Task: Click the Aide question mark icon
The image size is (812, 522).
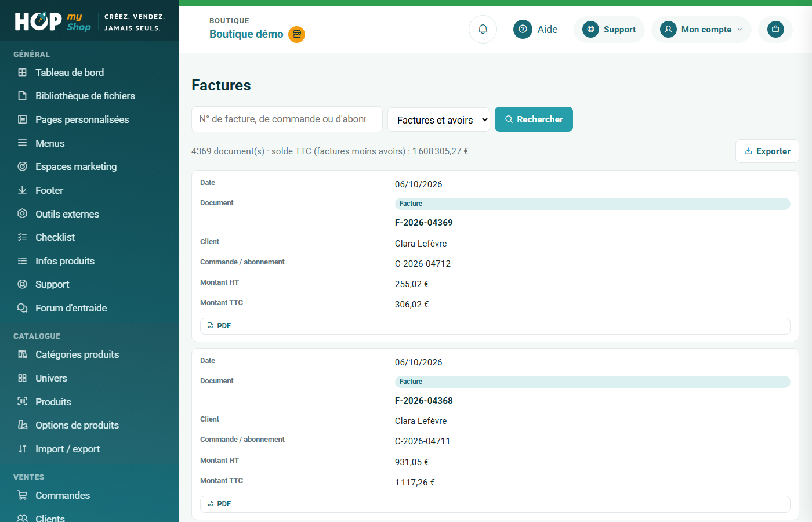Action: [523, 29]
